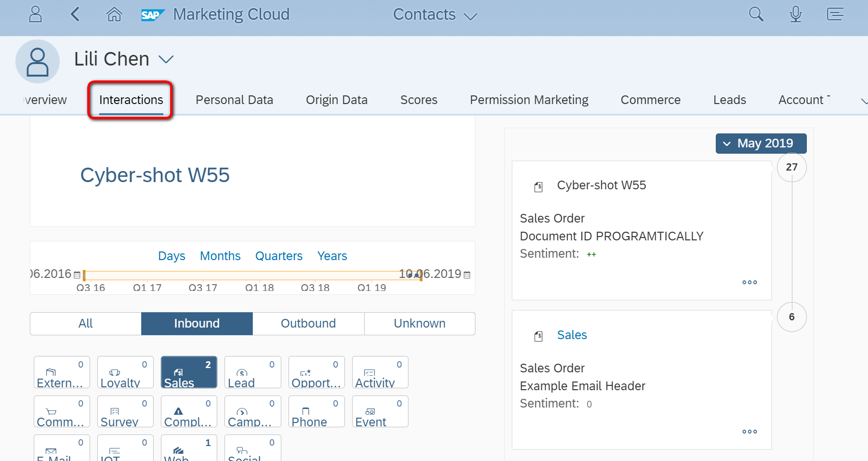Screen dimensions: 868x461
Task: Click the day 27 timeline marker
Action: coord(791,167)
